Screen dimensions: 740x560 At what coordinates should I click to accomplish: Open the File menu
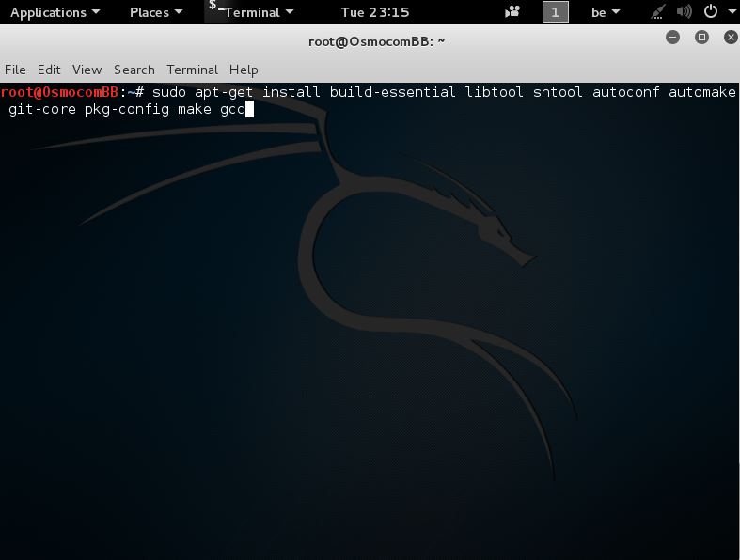(15, 70)
